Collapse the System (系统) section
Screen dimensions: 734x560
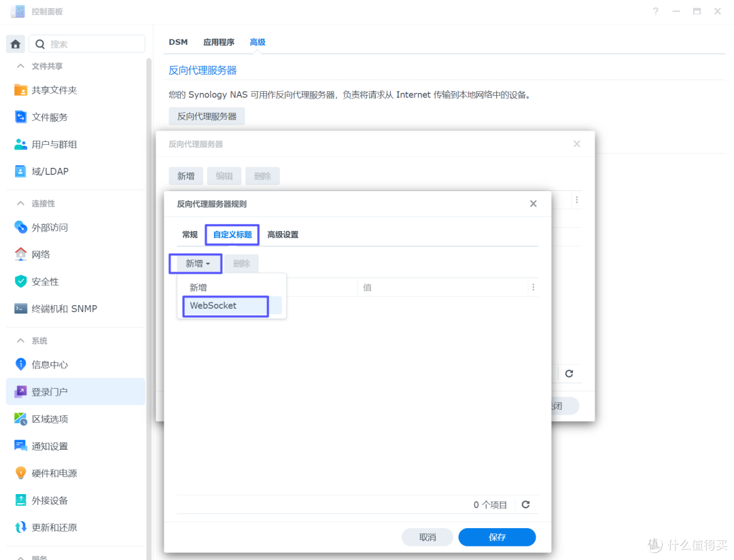coord(20,340)
